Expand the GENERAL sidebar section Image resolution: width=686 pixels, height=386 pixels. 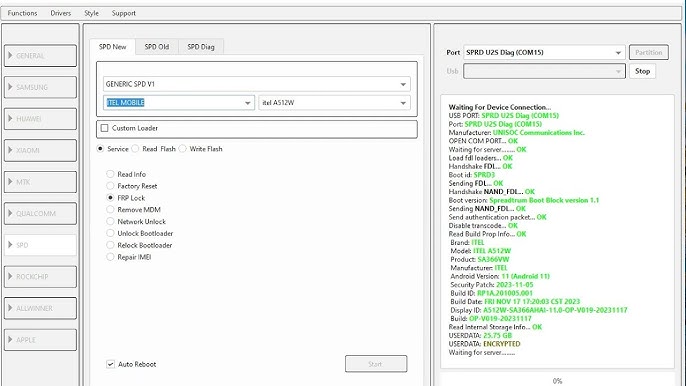pos(40,56)
